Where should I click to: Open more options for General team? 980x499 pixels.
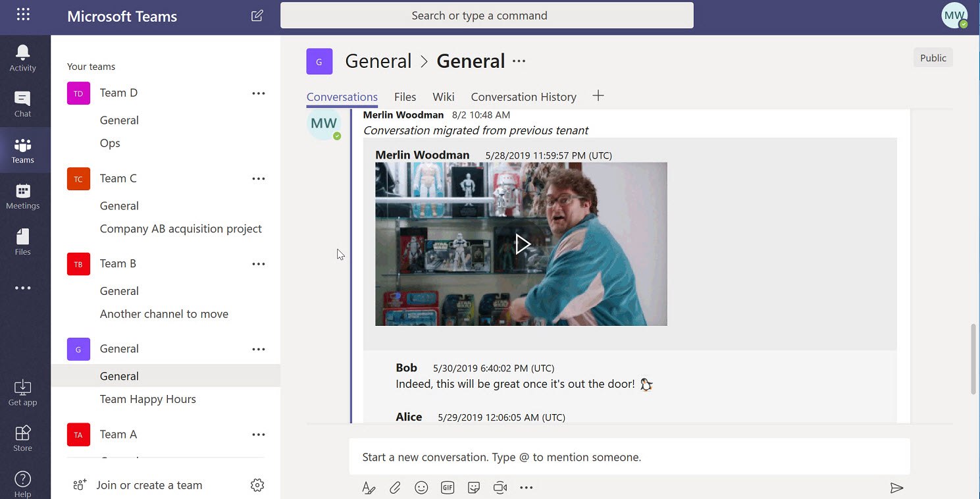click(259, 350)
